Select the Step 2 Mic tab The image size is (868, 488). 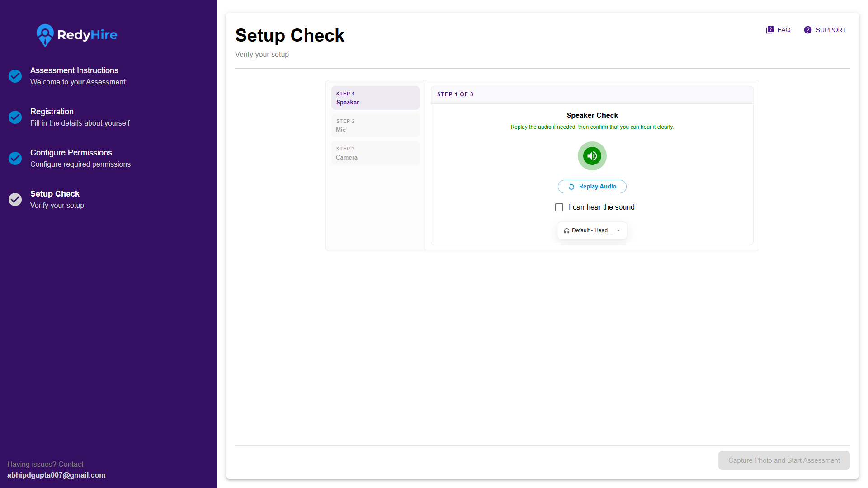pyautogui.click(x=375, y=125)
